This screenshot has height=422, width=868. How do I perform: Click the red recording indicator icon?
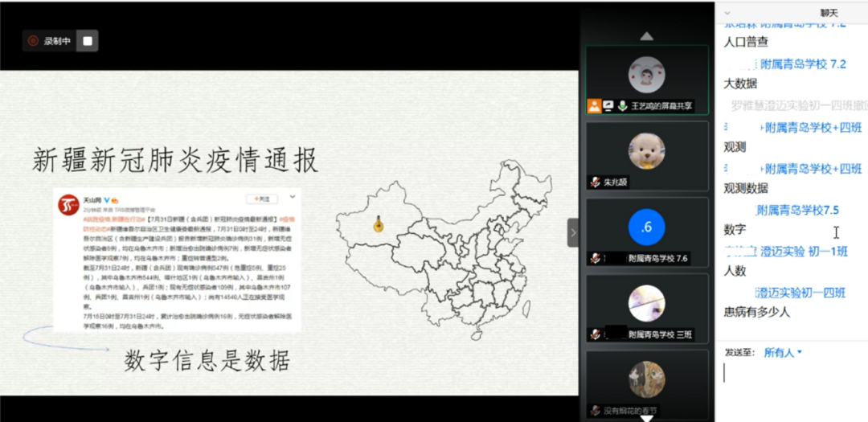33,40
